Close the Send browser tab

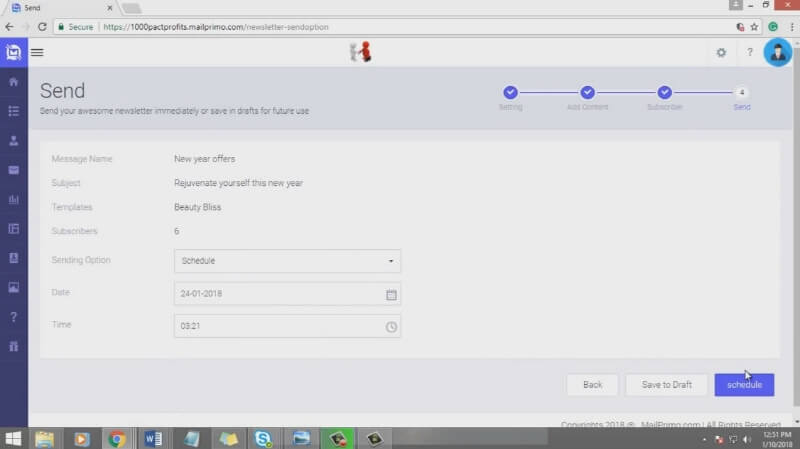tap(109, 8)
